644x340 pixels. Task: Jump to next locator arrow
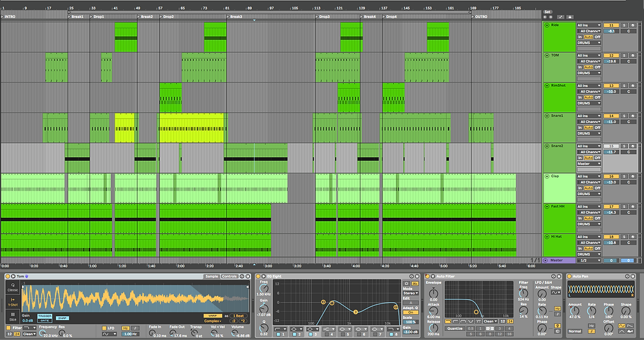[x=551, y=17]
